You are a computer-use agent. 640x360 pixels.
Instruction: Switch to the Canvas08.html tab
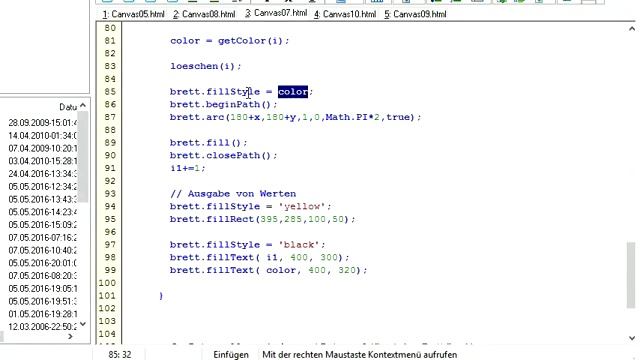(x=204, y=14)
